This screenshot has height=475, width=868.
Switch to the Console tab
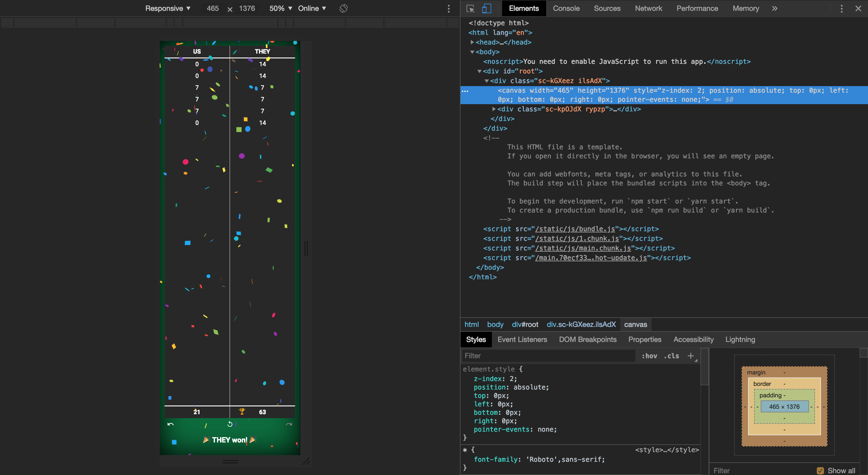pyautogui.click(x=566, y=8)
